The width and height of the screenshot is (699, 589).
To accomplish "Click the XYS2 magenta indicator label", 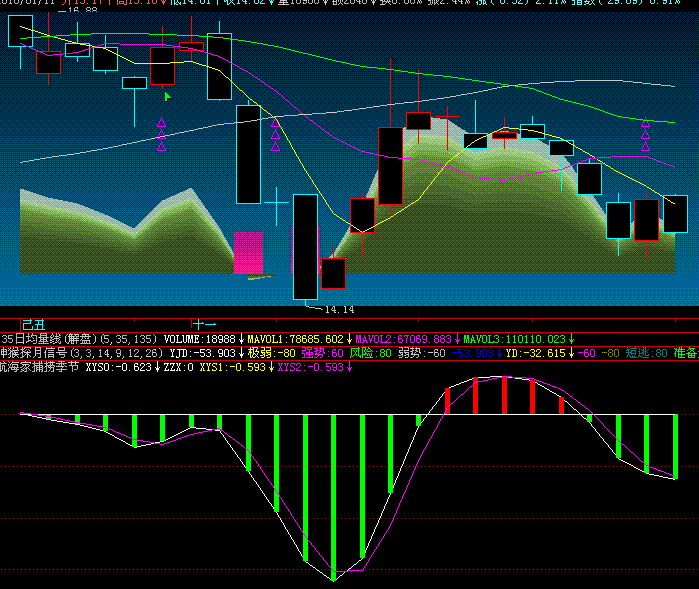I will pos(310,367).
